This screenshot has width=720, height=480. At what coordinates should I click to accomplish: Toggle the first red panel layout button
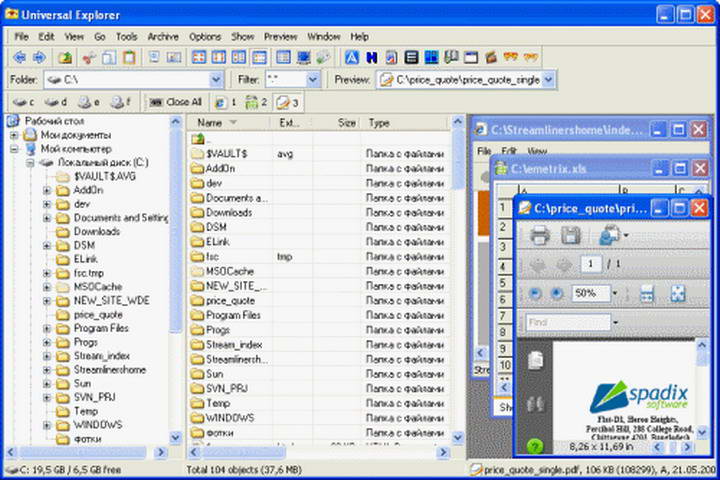point(198,57)
